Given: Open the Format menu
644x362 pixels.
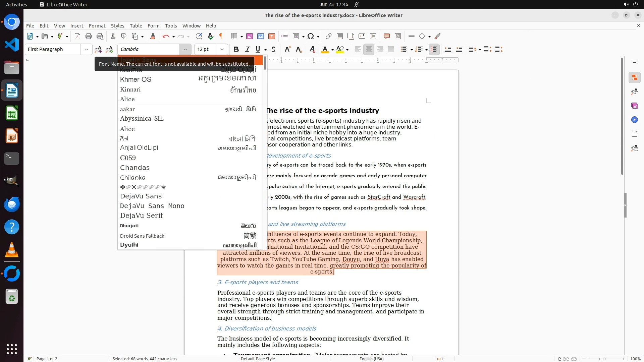Looking at the screenshot, I should [x=97, y=26].
